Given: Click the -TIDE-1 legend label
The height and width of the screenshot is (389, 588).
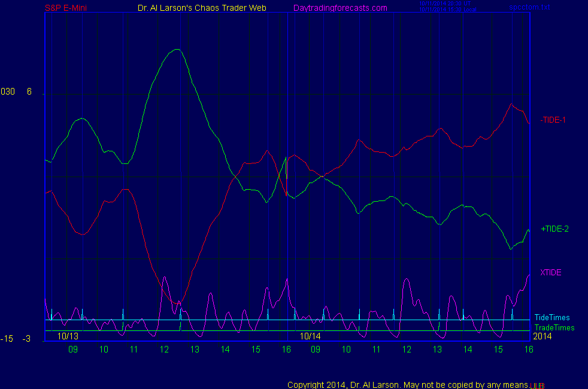Looking at the screenshot, I should coord(553,120).
